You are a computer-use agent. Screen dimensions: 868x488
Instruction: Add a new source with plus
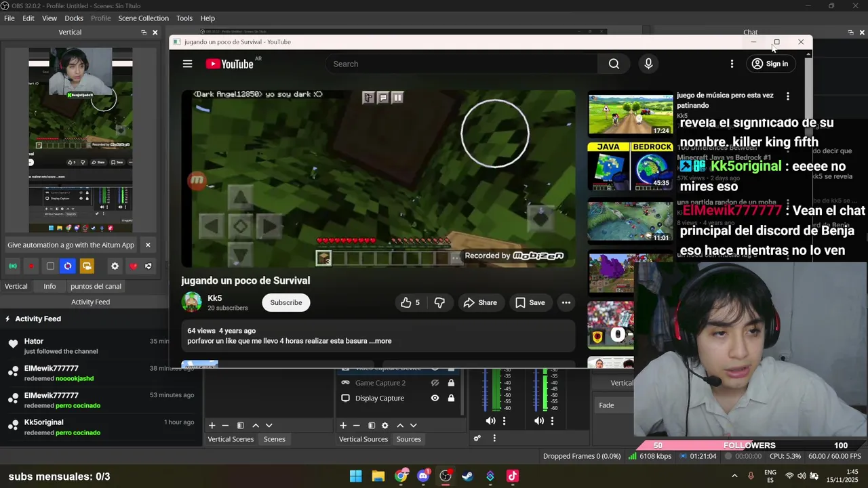coord(343,426)
